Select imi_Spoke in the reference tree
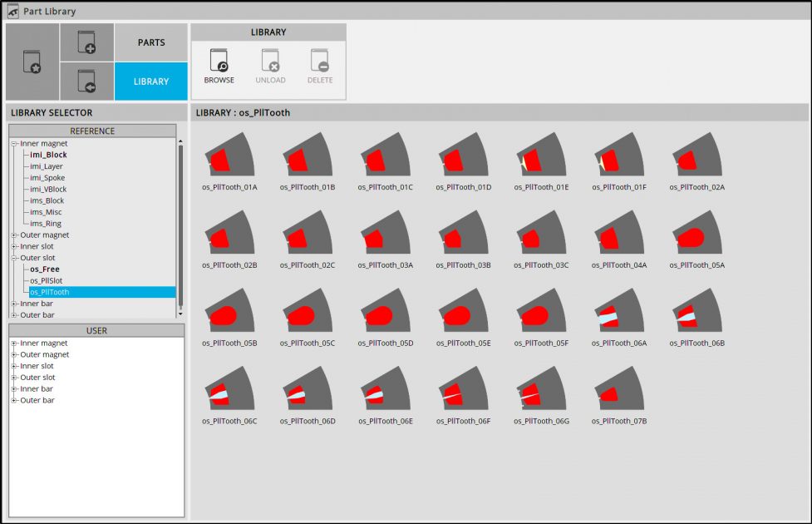The image size is (812, 524). click(47, 178)
